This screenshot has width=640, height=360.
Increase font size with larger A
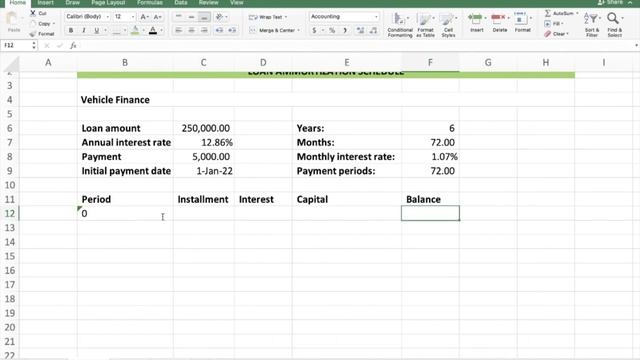pos(144,17)
